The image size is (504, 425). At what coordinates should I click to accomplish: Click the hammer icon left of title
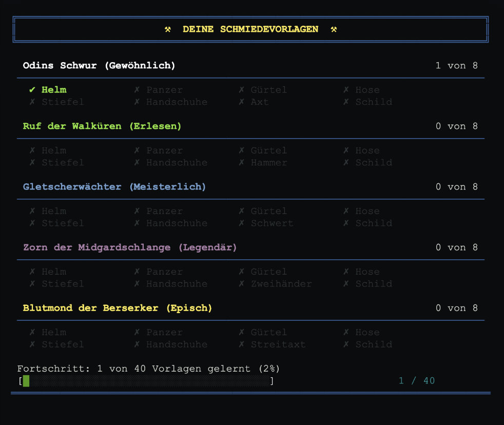point(167,29)
